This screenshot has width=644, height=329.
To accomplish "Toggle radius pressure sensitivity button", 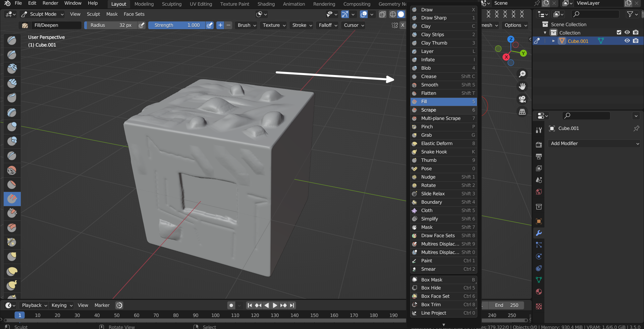I will point(142,25).
